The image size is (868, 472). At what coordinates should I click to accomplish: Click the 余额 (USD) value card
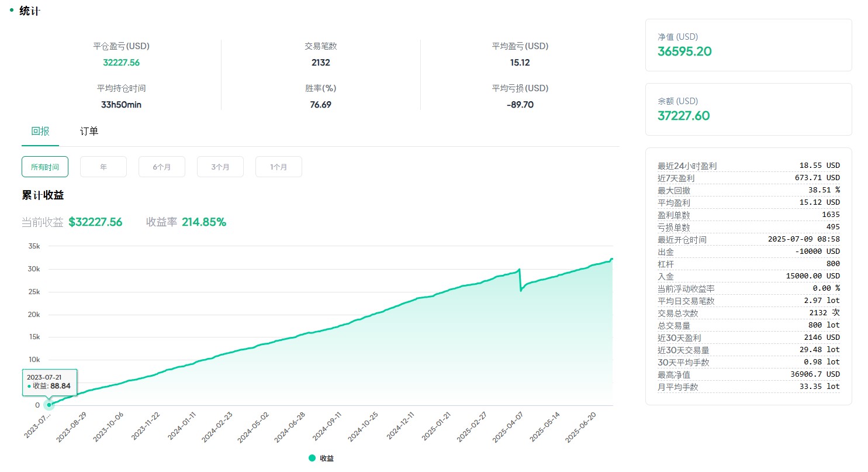point(748,109)
